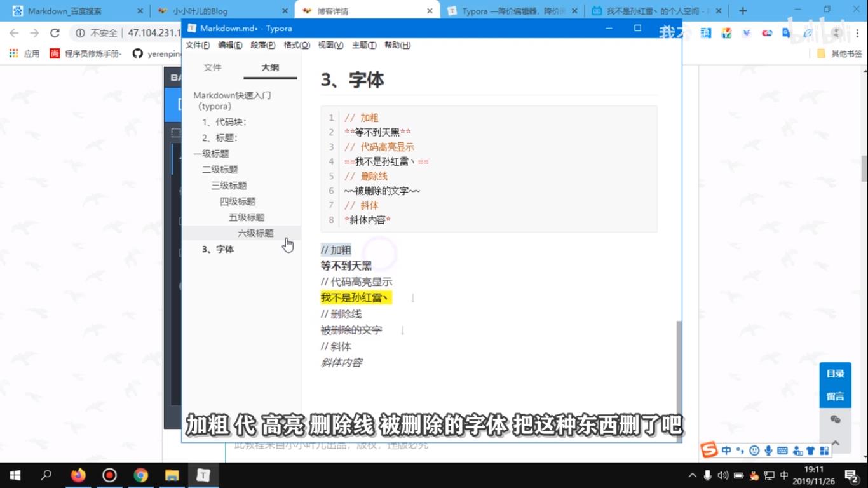Toggle Sogou punctuation mode
Screen dimensions: 868x488
point(740,451)
